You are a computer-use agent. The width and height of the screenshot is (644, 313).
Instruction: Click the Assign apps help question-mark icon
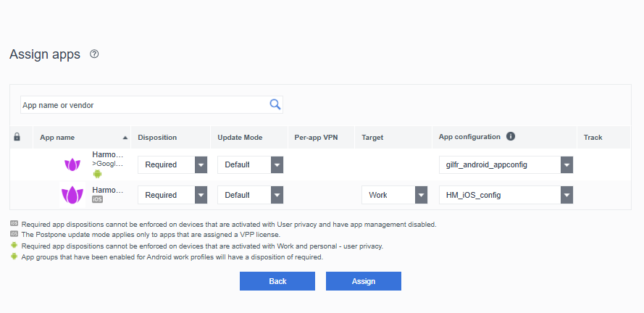(x=94, y=54)
